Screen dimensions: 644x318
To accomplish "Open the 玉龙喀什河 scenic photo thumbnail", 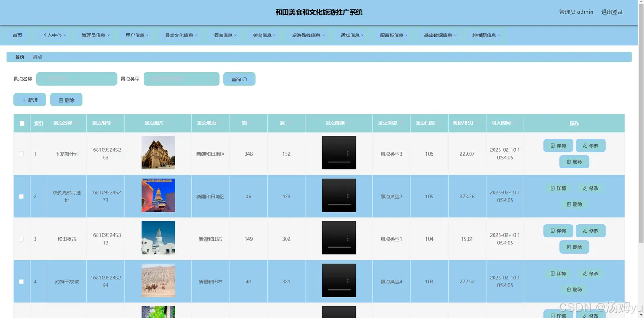I will [158, 152].
